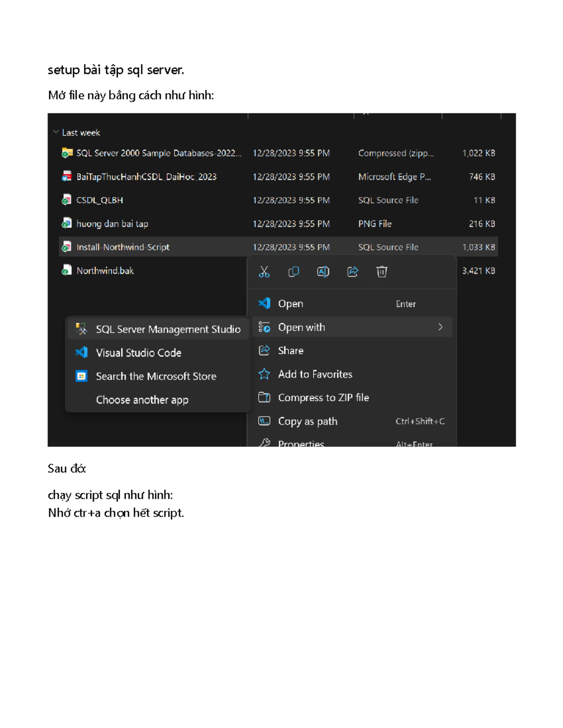Viewport: 563px width, 728px height.
Task: Click the Share icon in context menu toolbar
Action: pyautogui.click(x=352, y=271)
